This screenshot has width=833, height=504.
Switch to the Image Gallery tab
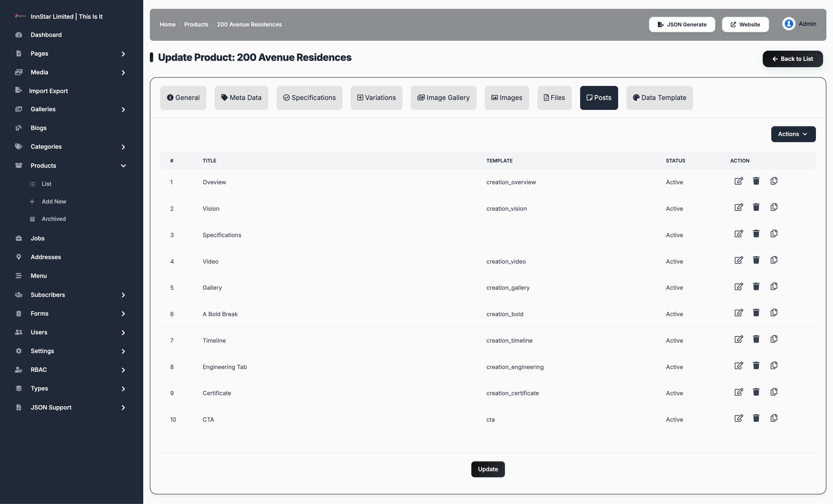pos(443,98)
